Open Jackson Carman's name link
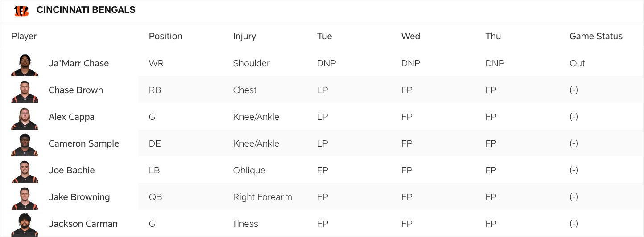The image size is (644, 237). 83,224
